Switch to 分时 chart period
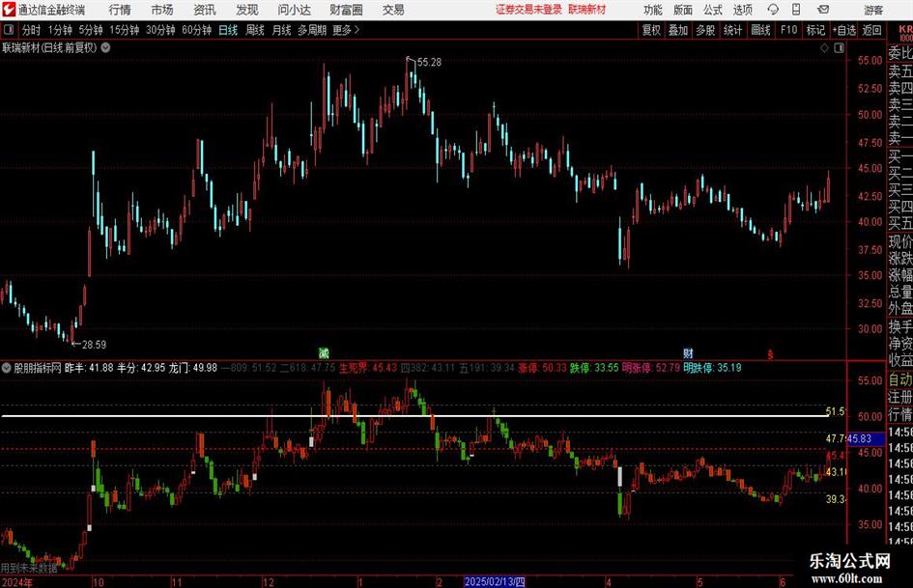The height and width of the screenshot is (588, 913). (x=32, y=30)
